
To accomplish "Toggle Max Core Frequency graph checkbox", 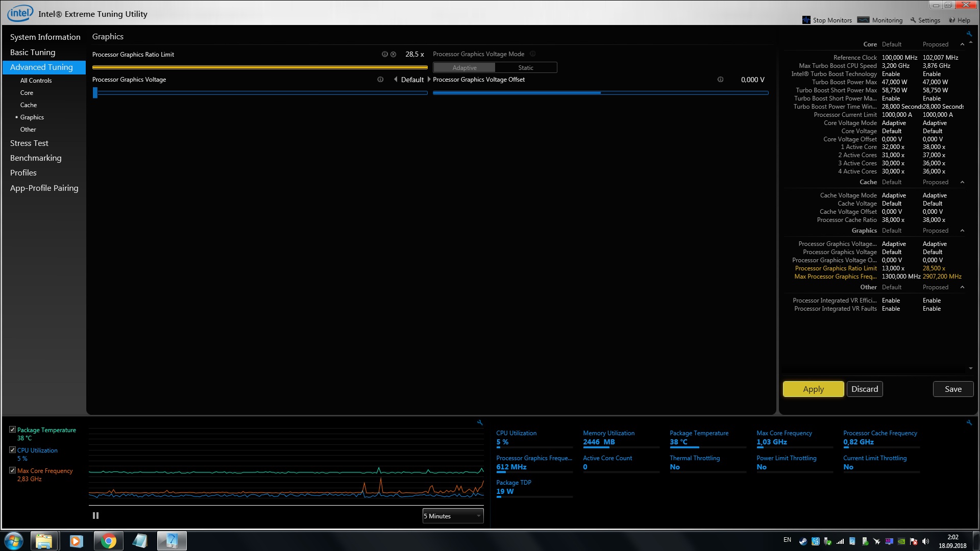I will coord(12,470).
